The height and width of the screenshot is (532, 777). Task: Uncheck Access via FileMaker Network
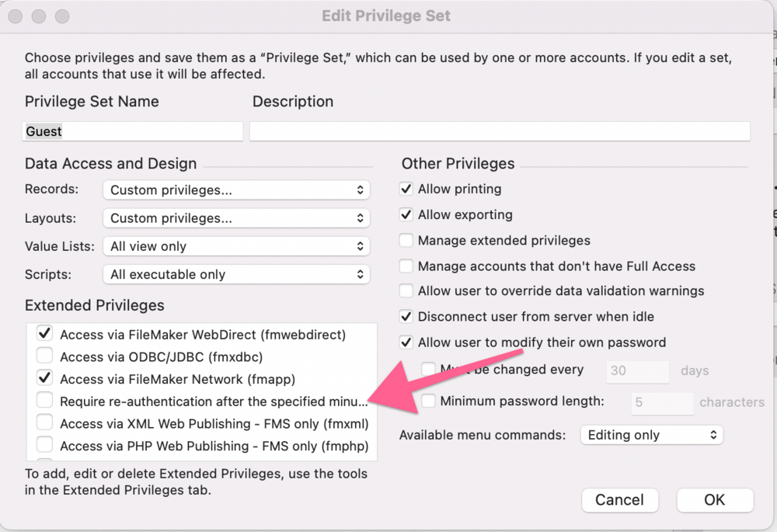[44, 377]
